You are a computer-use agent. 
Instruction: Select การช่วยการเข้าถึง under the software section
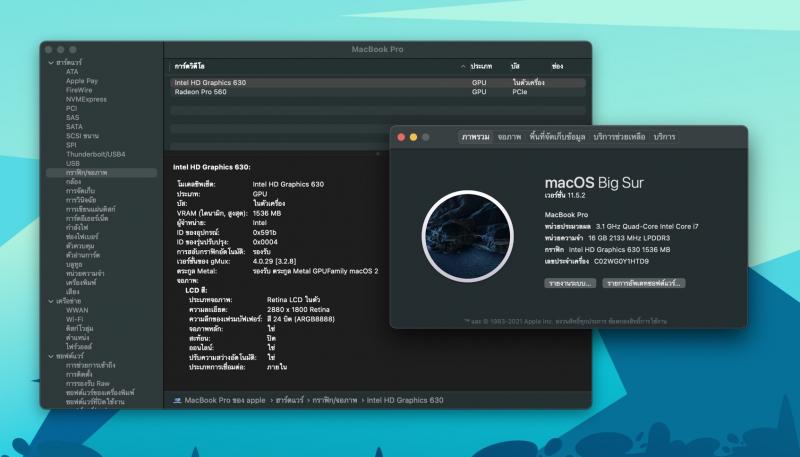90,366
